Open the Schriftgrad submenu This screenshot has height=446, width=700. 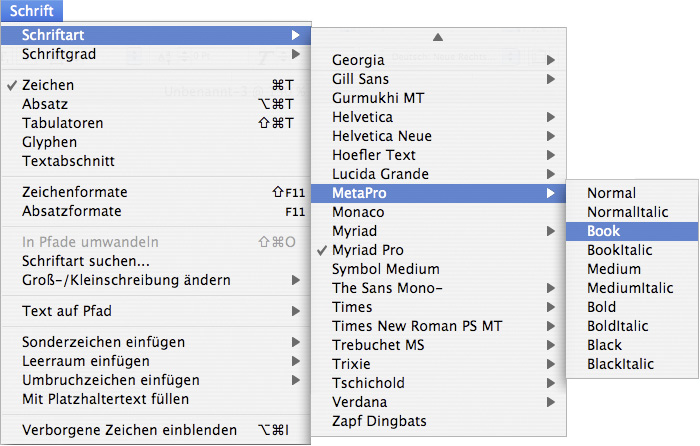(156, 54)
